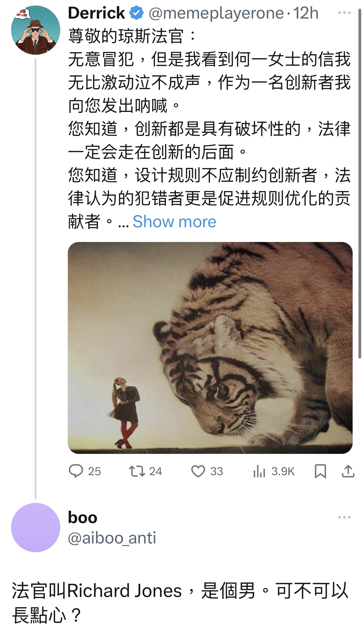
Task: Expand tweet text with Show more
Action: pos(174,222)
